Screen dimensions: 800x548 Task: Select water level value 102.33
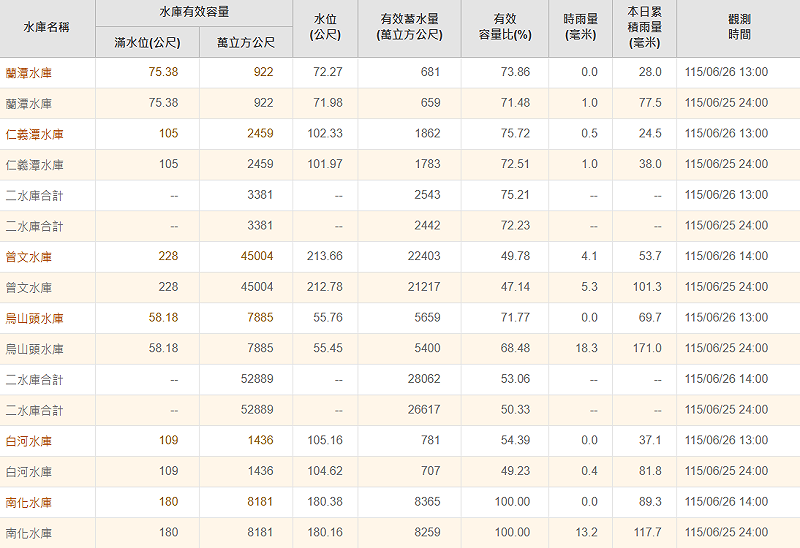click(x=325, y=133)
